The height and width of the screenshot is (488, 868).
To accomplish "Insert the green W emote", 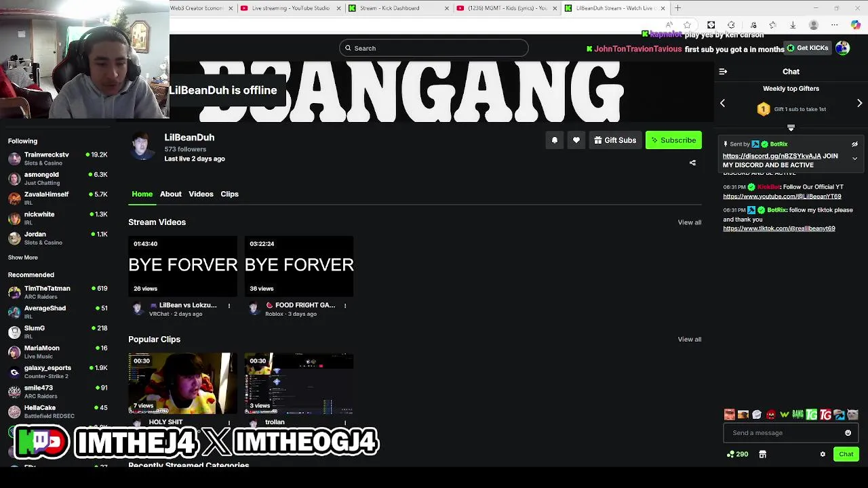I will coord(785,415).
